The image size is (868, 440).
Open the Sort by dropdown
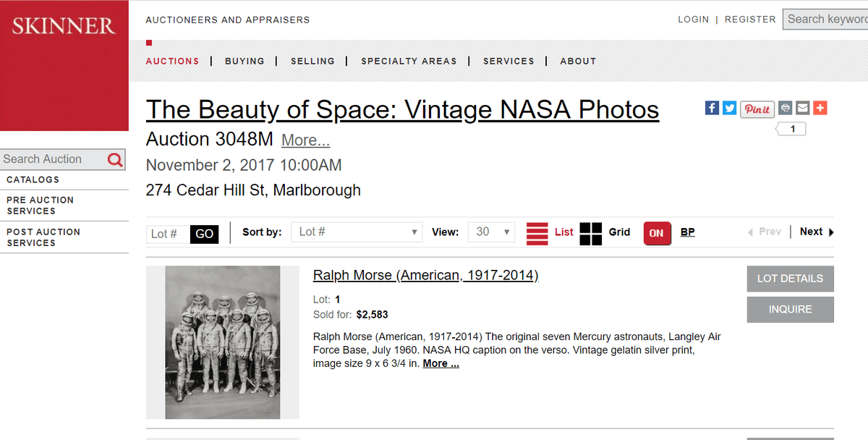pyautogui.click(x=357, y=232)
